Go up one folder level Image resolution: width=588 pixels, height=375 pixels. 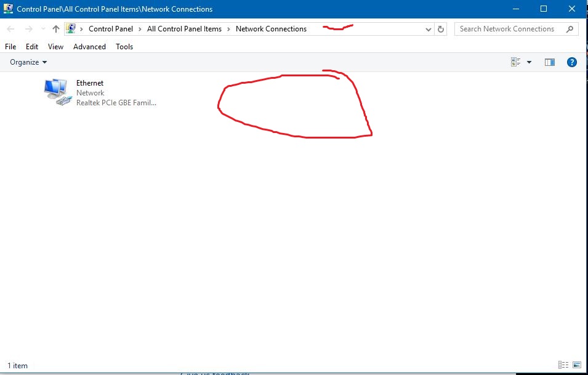[x=56, y=29]
